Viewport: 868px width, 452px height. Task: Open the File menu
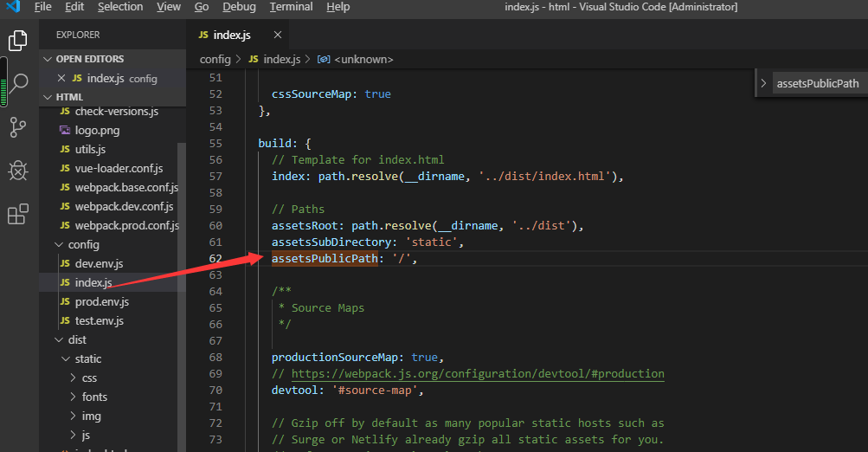click(x=42, y=7)
